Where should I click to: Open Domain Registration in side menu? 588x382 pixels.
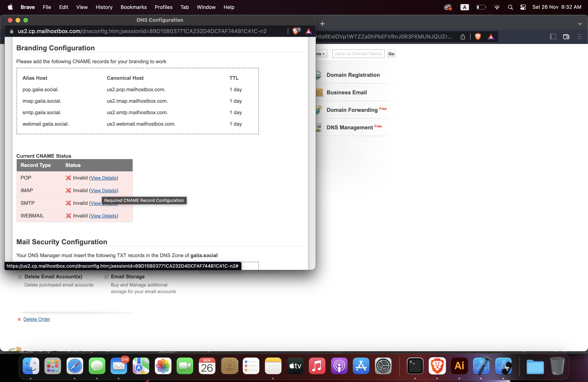pyautogui.click(x=353, y=75)
